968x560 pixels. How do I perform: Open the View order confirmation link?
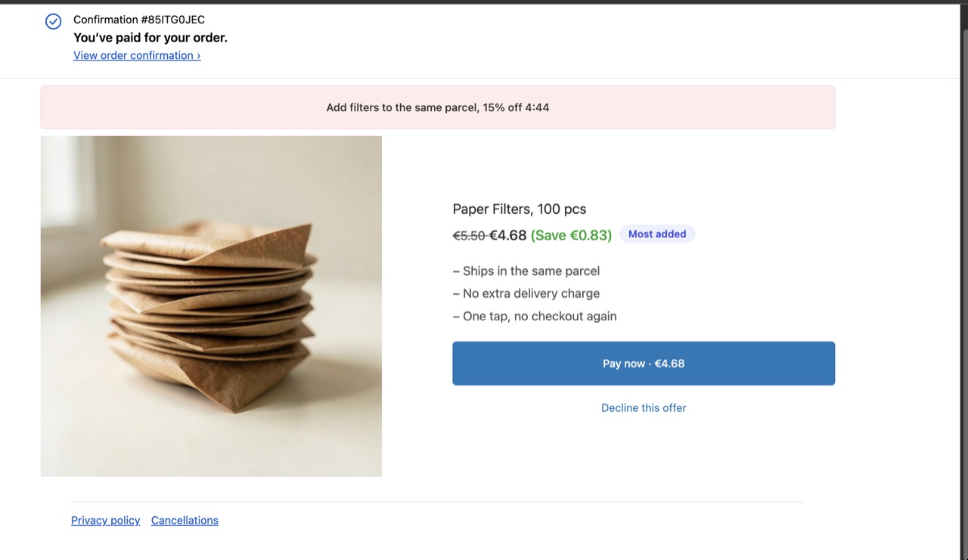click(137, 55)
